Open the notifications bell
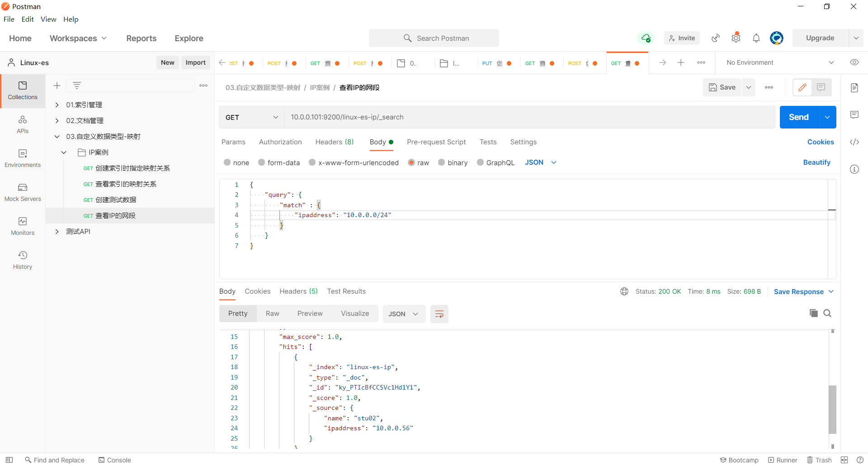 click(x=756, y=38)
